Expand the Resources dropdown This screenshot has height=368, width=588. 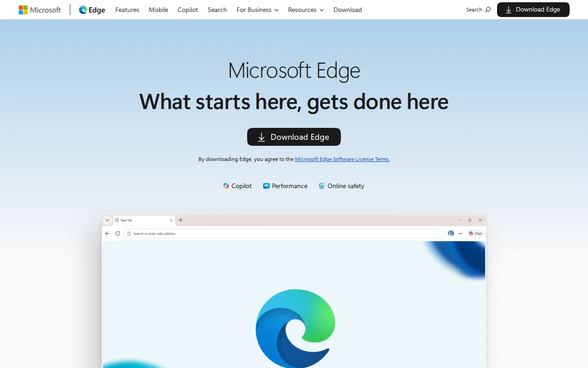coord(306,10)
